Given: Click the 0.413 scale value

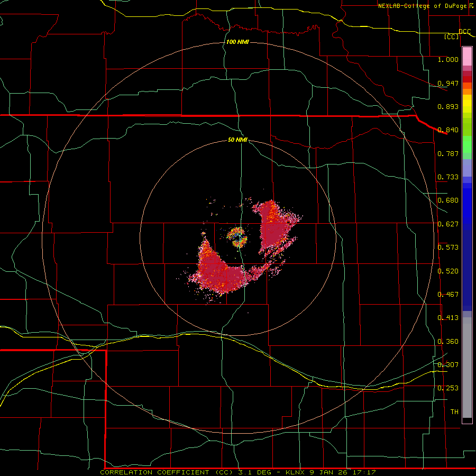Looking at the screenshot, I should coord(448,317).
